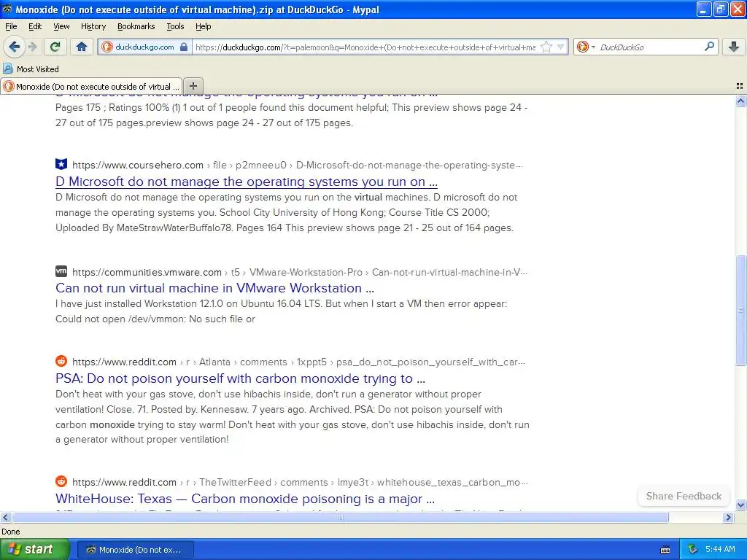
Task: Go back to the previous page
Action: coord(15,47)
